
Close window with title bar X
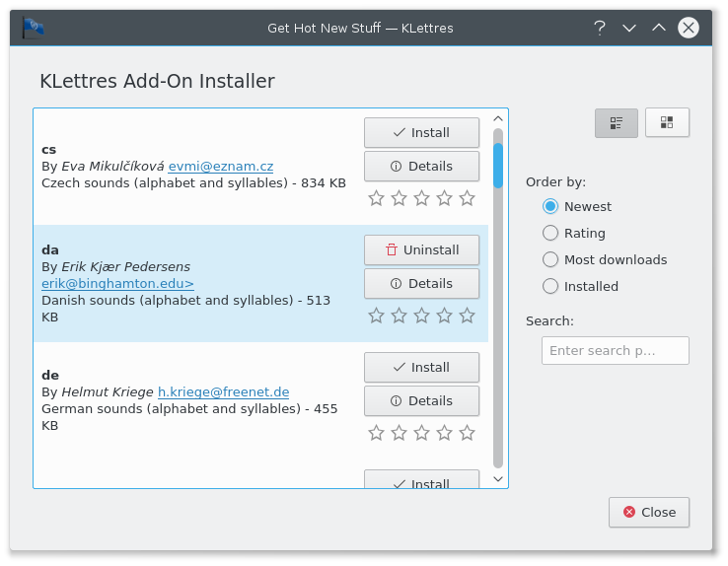pyautogui.click(x=689, y=28)
